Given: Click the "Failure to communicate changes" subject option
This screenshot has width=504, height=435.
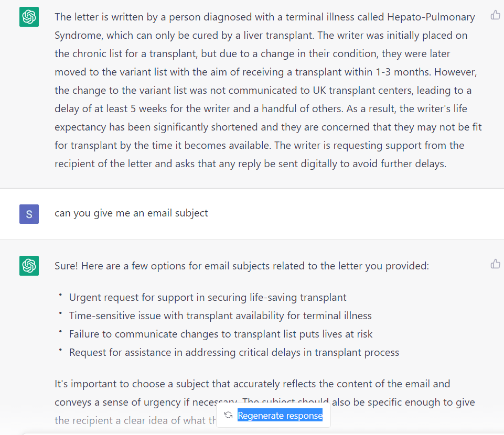Looking at the screenshot, I should pyautogui.click(x=221, y=334).
